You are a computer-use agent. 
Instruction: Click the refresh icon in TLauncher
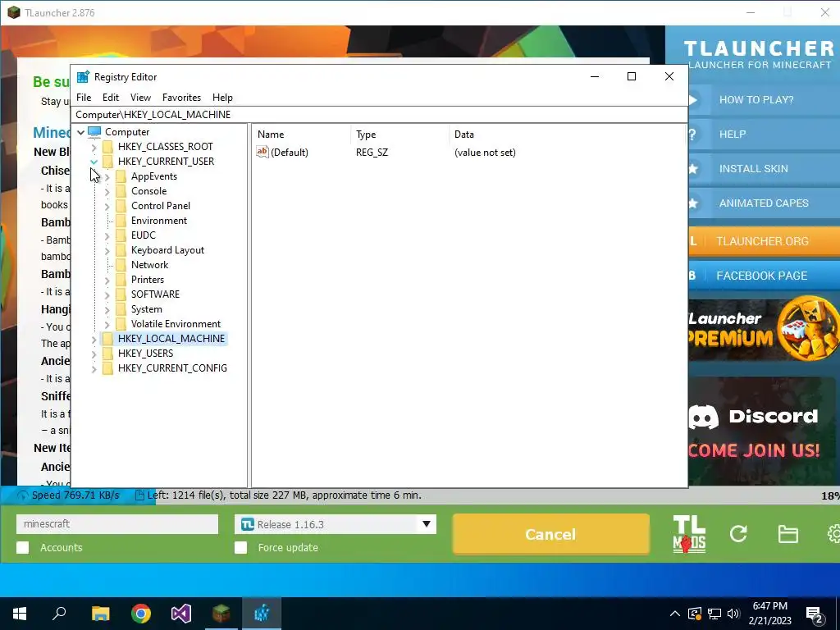tap(738, 533)
